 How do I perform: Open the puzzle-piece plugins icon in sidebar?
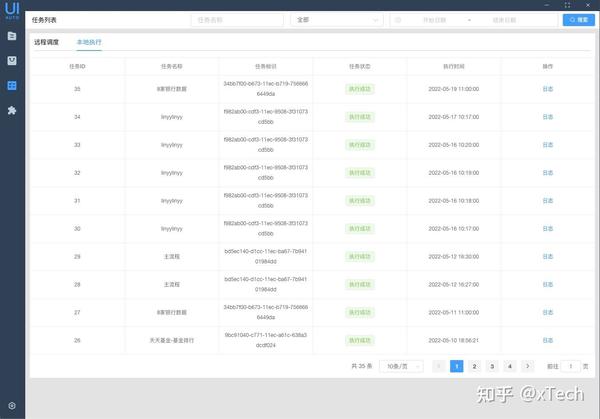pos(12,111)
